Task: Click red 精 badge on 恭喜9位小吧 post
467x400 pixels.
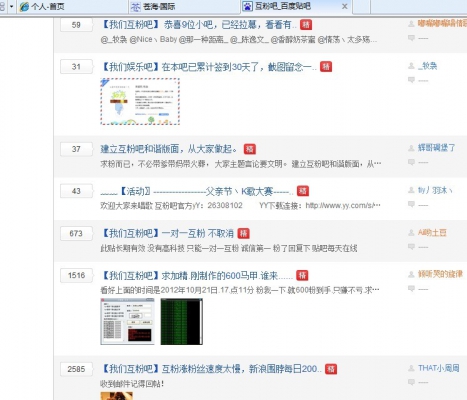Action: 306,25
